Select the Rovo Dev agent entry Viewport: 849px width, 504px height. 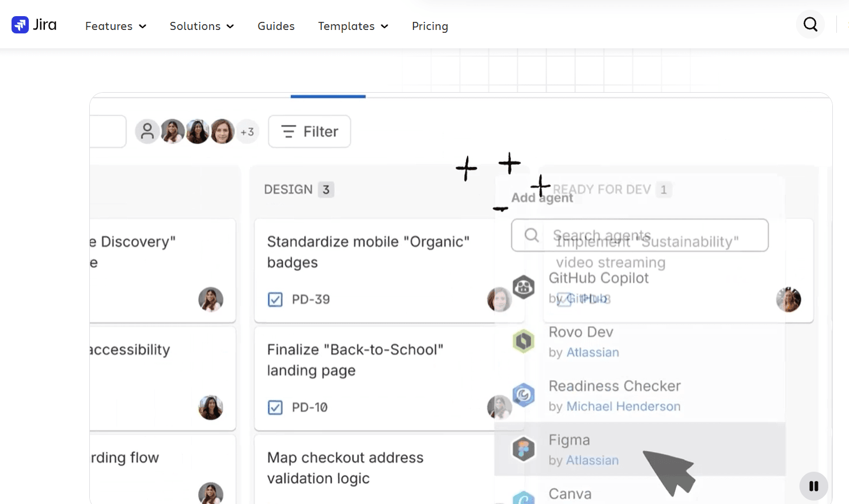click(x=640, y=342)
